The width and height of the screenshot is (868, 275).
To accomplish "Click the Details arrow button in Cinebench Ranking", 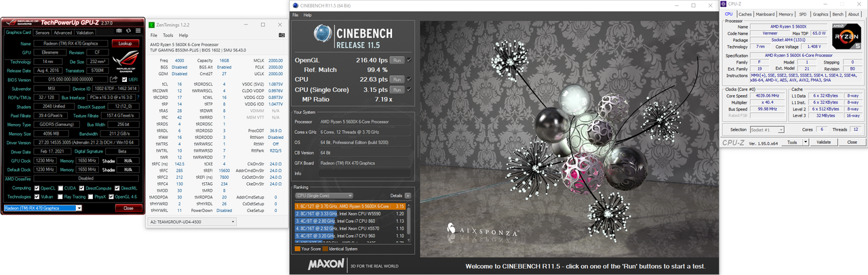I will pos(408,196).
